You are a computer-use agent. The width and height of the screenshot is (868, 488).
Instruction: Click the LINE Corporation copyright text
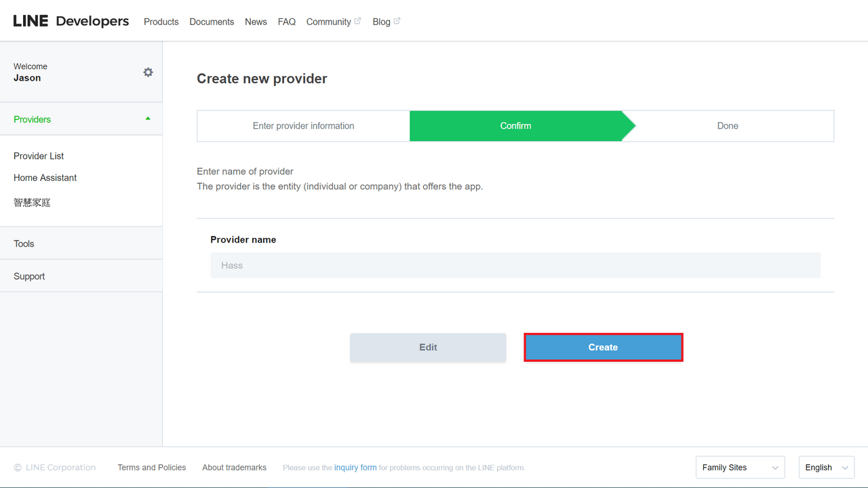tap(55, 468)
